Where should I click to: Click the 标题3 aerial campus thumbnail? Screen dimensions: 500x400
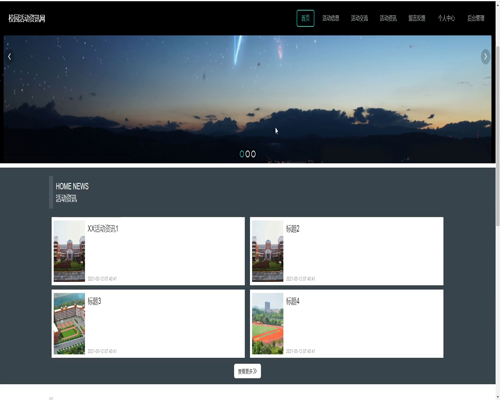click(69, 324)
